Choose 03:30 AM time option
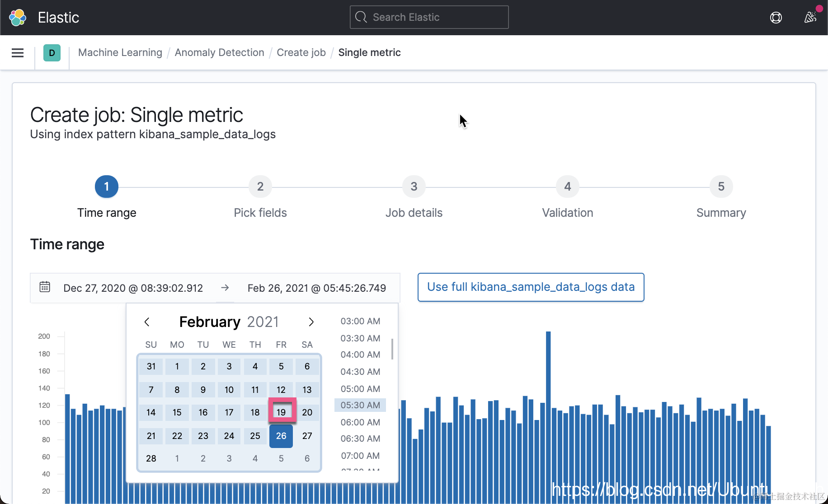This screenshot has height=504, width=828. coord(360,338)
